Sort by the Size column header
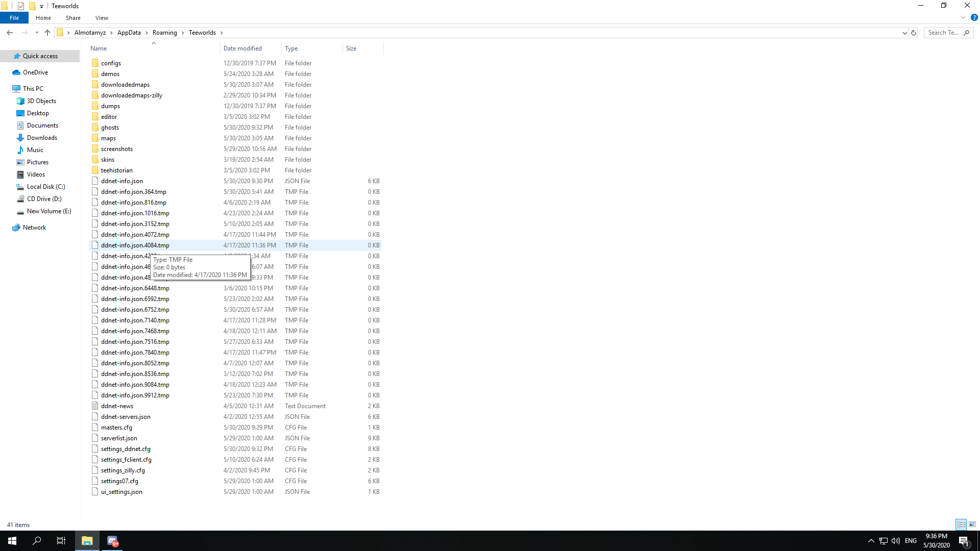Screen dimensions: 980x551 [363, 48]
